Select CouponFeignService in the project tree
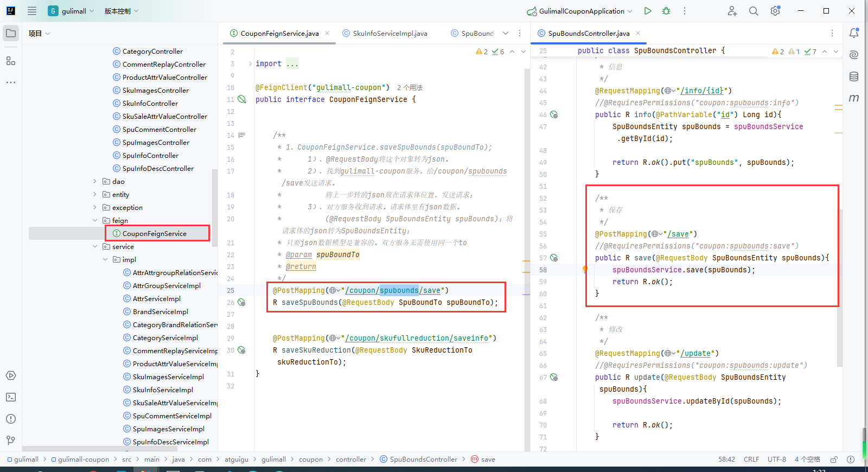 [x=154, y=234]
